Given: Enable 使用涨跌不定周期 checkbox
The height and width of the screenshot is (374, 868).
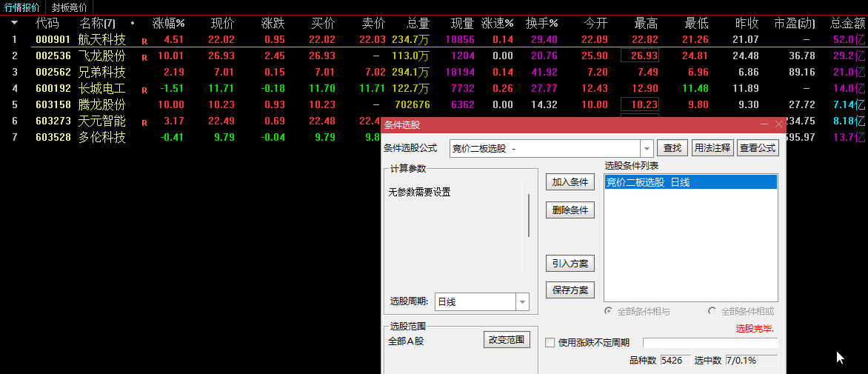Looking at the screenshot, I should (550, 342).
